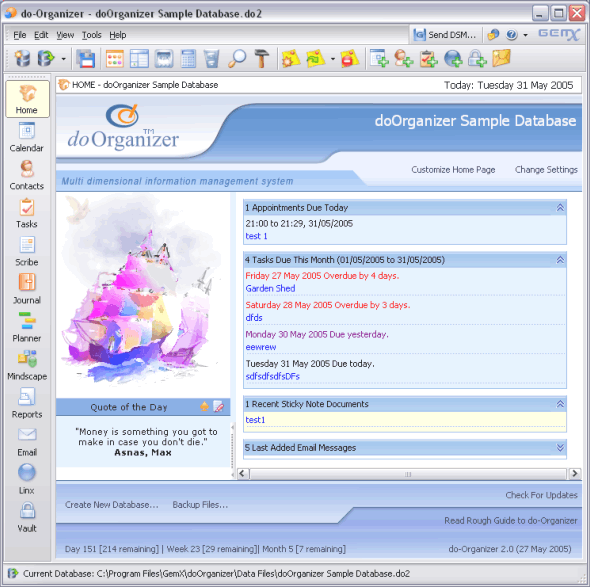
Task: Click the orange up-arrow icon in the Quote of the Day header
Action: point(204,406)
